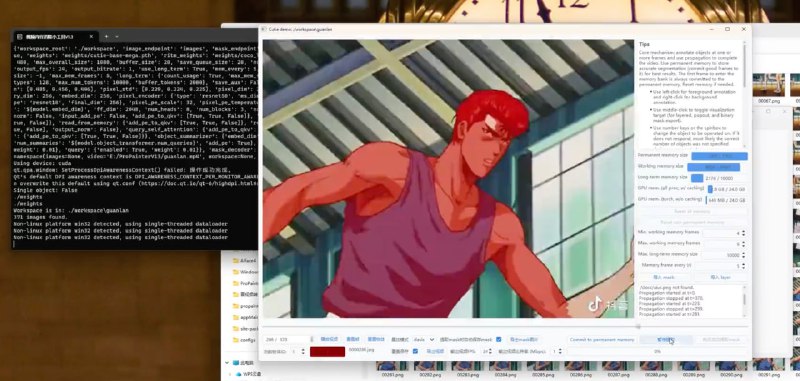Select the This PC item in Explorer
The height and width of the screenshot is (381, 800).
(x=243, y=363)
